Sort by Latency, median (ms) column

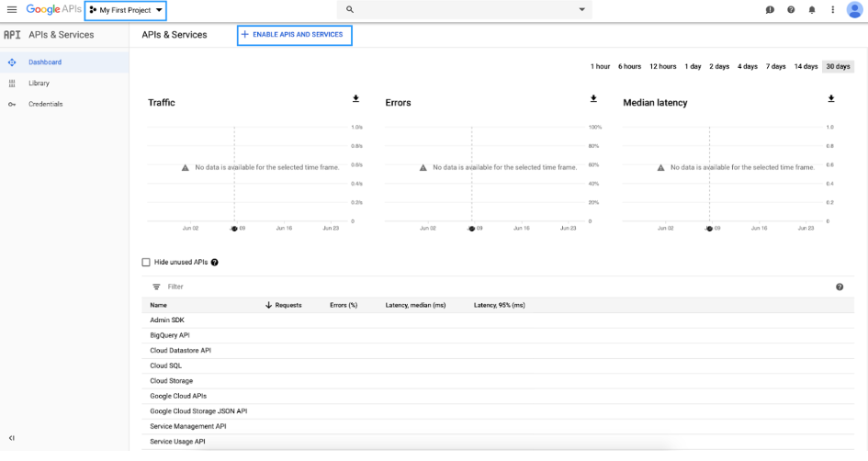pyautogui.click(x=415, y=305)
